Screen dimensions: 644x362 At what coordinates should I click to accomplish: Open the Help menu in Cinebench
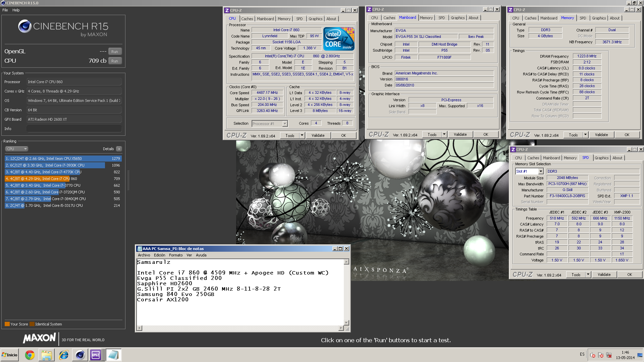(16, 10)
